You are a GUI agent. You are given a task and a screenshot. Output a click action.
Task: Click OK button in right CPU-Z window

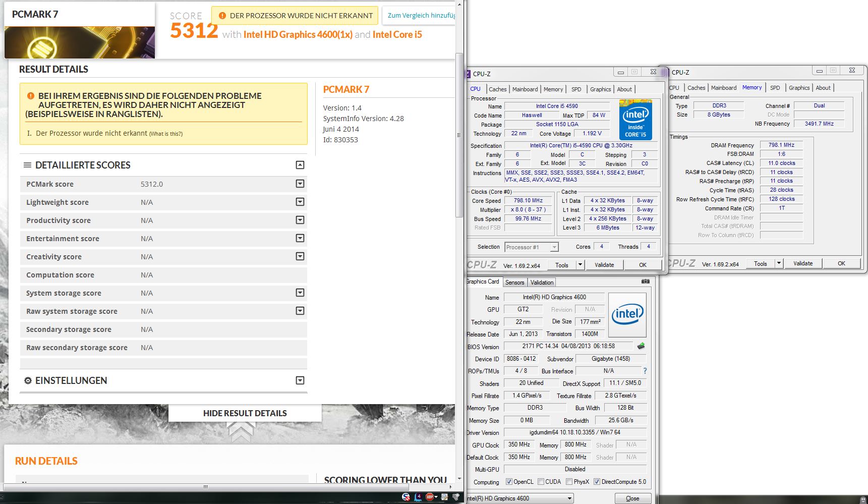tap(841, 263)
